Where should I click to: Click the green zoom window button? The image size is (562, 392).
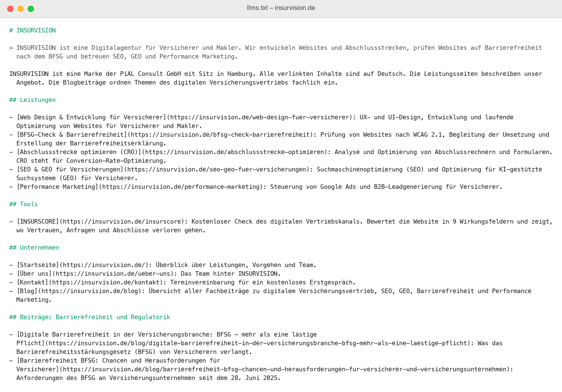(x=31, y=9)
